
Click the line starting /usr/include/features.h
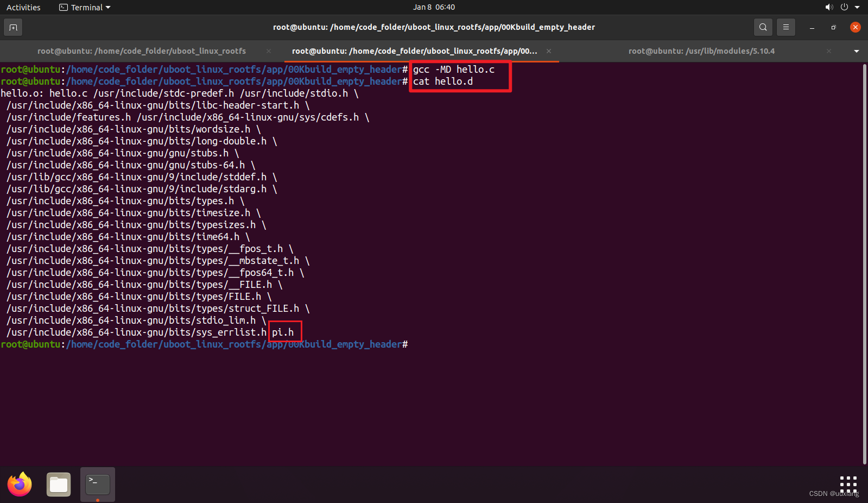(x=188, y=117)
